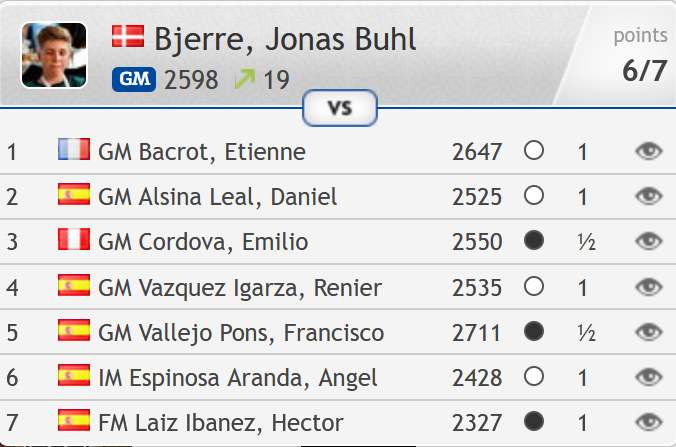This screenshot has height=447, width=676.
Task: Click the blue GM title badge
Action: (134, 79)
